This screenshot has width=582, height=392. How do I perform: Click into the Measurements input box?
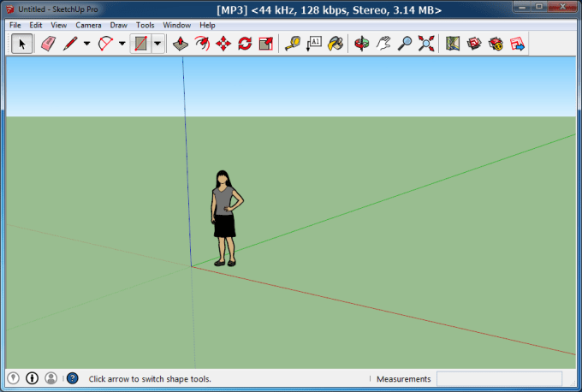click(499, 378)
